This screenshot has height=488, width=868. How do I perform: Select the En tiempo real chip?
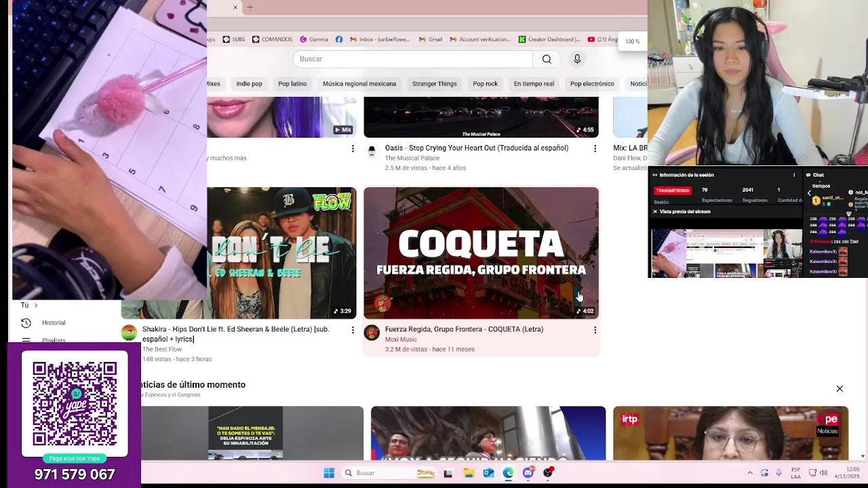pyautogui.click(x=534, y=83)
